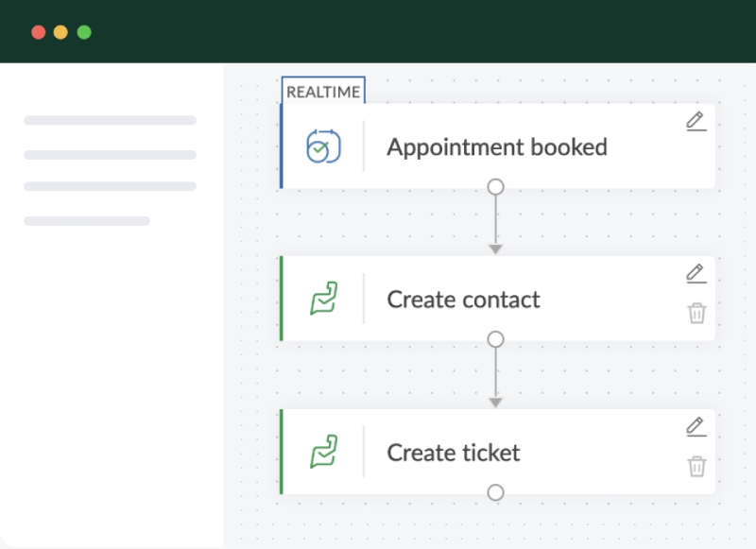Select the shortest bottom sidebar item
This screenshot has height=549, width=756.
87,221
